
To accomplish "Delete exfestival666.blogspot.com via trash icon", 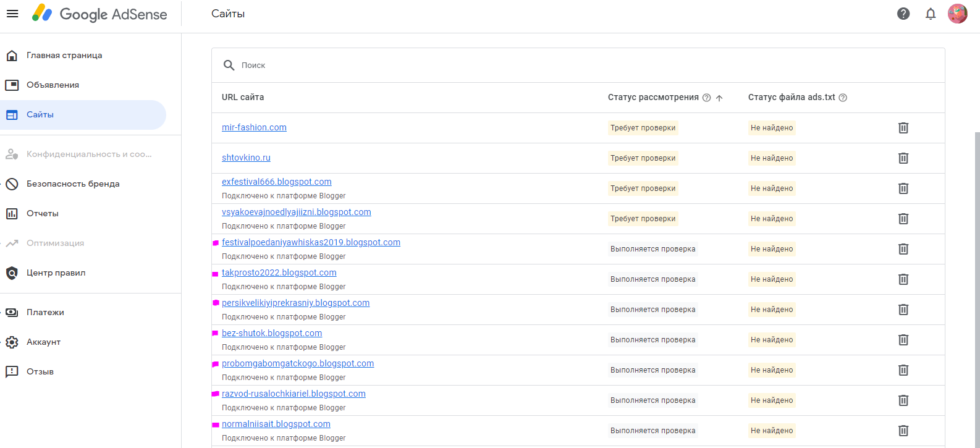I will click(x=903, y=188).
